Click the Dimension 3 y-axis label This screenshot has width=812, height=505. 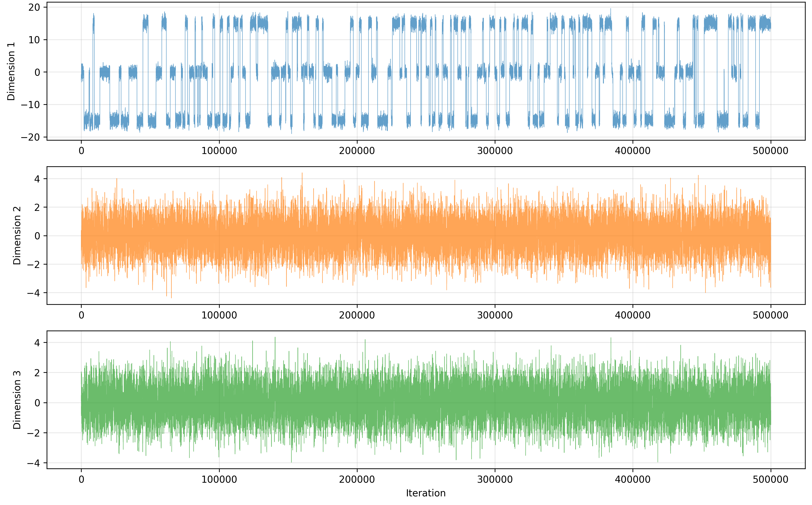point(17,400)
